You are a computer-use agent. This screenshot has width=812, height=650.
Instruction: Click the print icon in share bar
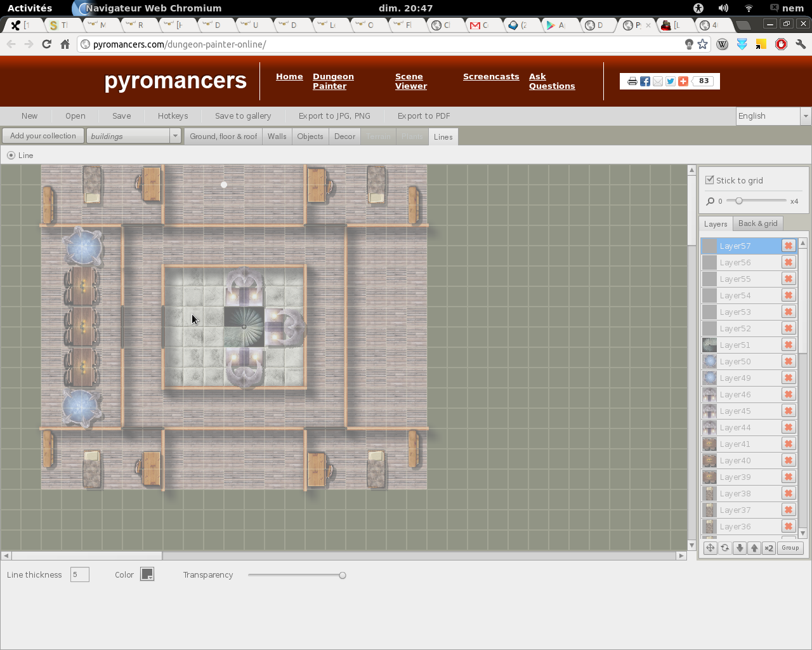point(632,81)
